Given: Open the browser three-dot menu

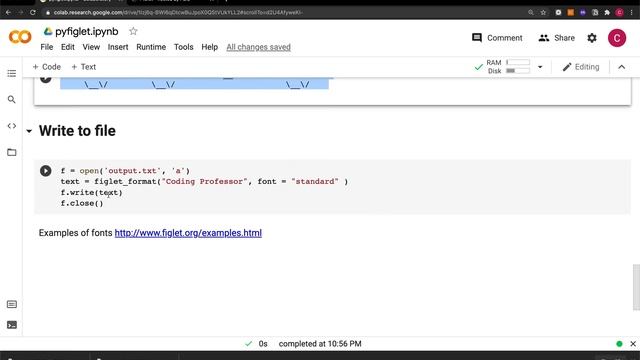Looking at the screenshot, I should (632, 12).
